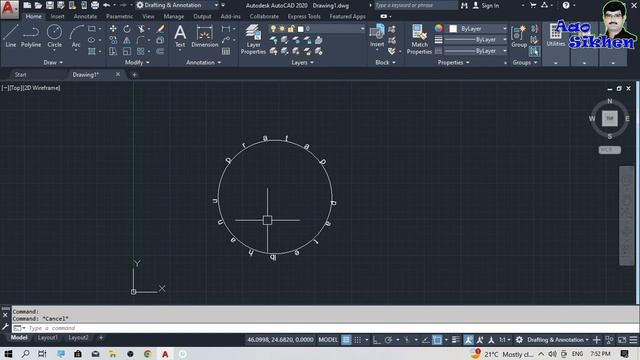Toggle the drawing grid display in status bar
The height and width of the screenshot is (360, 640).
point(346,340)
